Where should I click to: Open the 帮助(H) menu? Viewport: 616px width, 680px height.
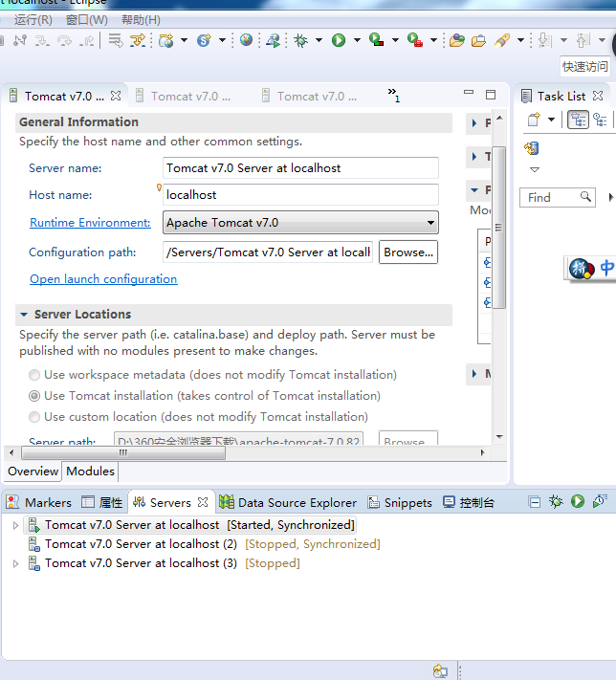(141, 20)
